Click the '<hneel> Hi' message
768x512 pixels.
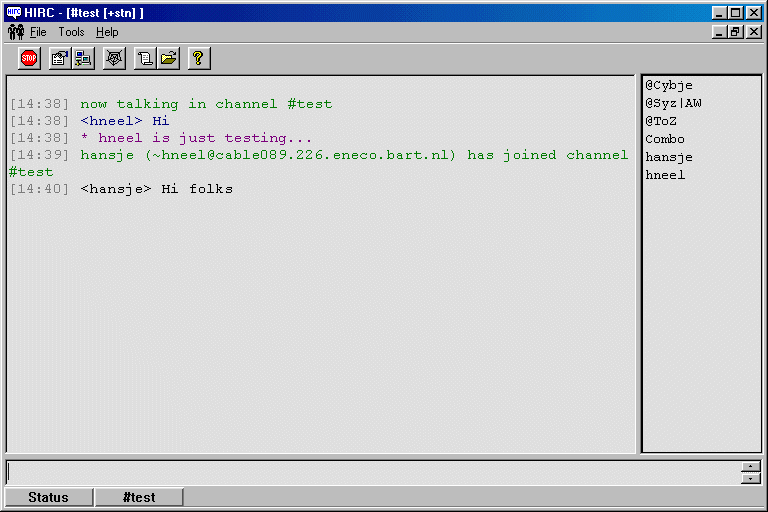pos(125,121)
